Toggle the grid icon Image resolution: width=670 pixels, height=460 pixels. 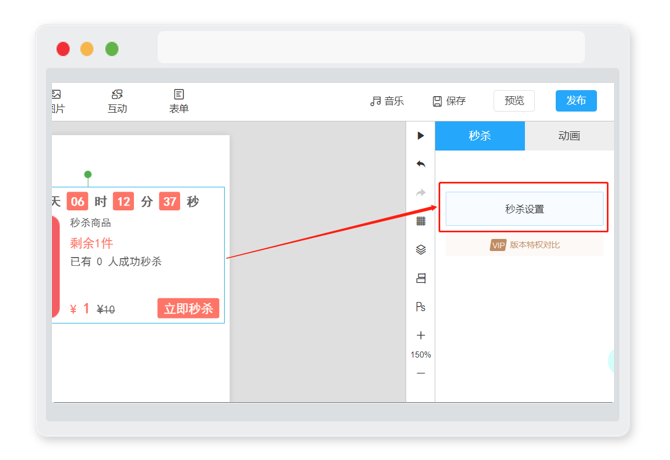[421, 221]
